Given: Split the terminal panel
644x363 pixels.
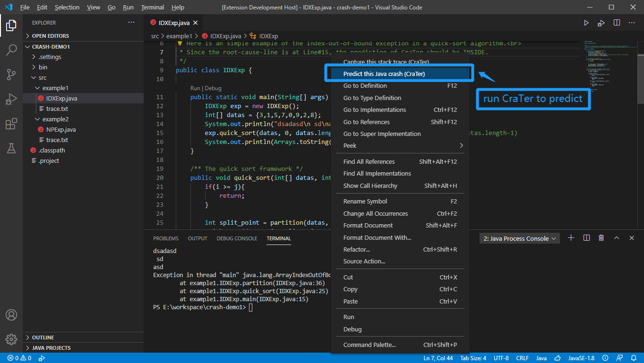Looking at the screenshot, I should (x=586, y=238).
